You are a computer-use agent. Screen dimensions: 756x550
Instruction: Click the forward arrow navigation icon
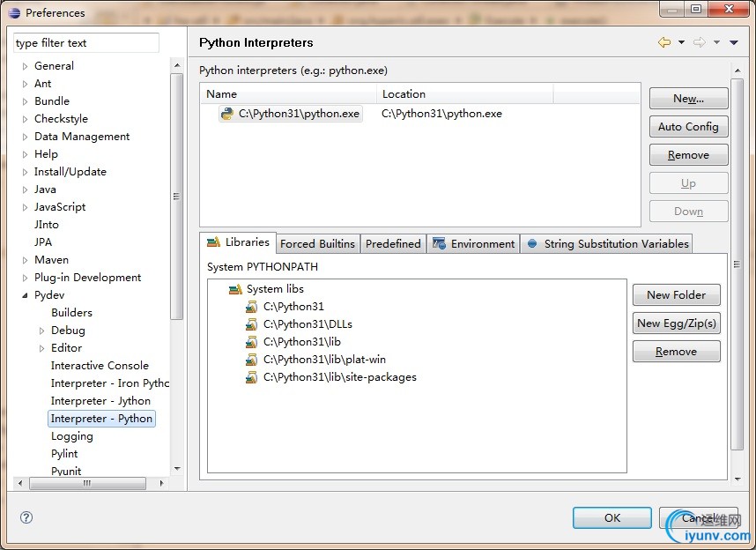point(699,42)
